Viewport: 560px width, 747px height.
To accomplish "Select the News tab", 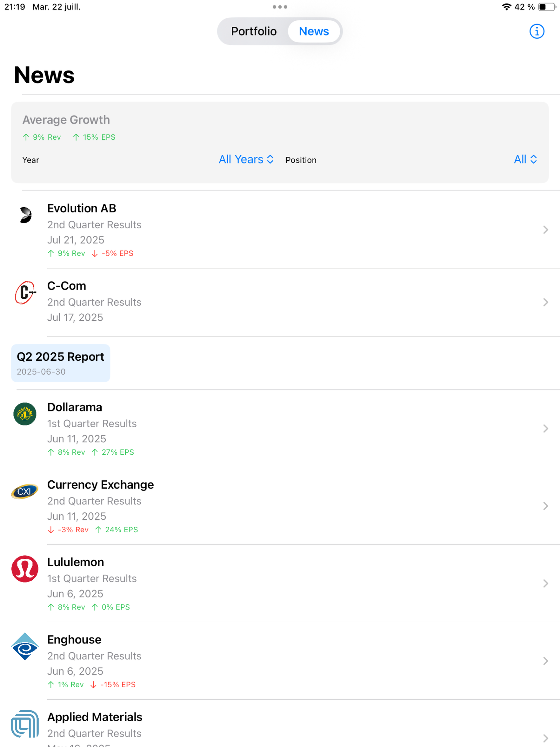I will (314, 31).
